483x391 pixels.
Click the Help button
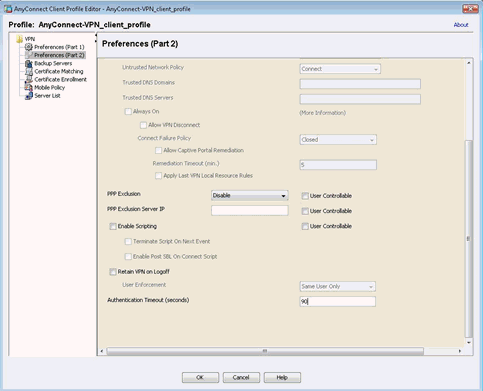[282, 377]
